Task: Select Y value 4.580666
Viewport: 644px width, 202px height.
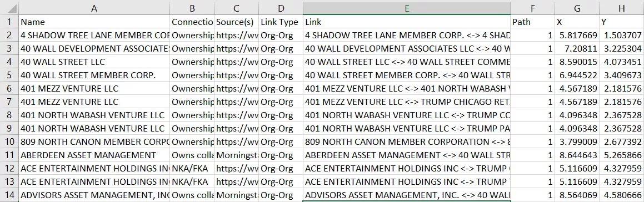Action: coord(621,195)
